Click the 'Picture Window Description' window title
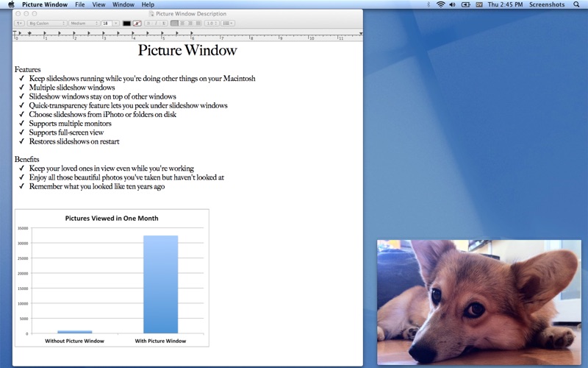588x368 pixels. coord(191,14)
